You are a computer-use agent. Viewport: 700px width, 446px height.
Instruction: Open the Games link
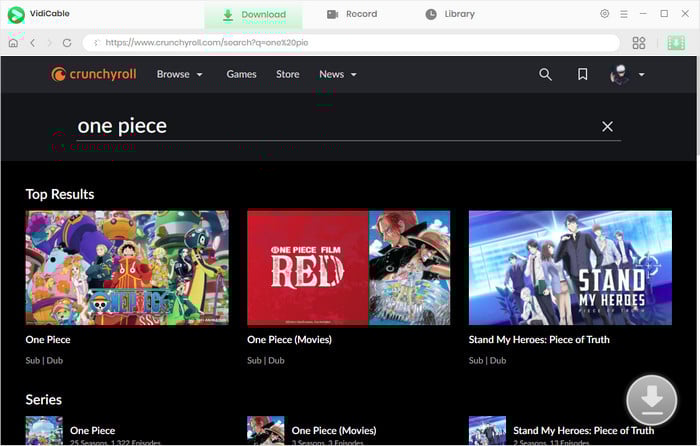[x=241, y=75]
